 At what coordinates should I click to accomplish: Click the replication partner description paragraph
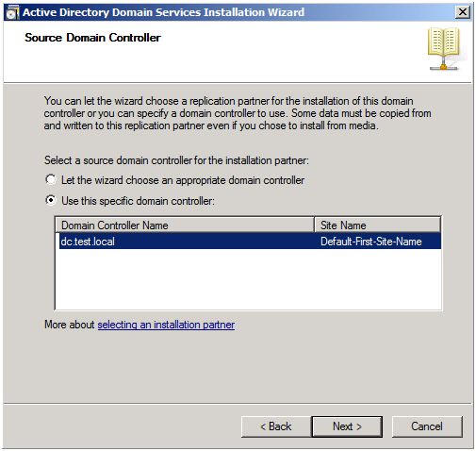(238, 113)
